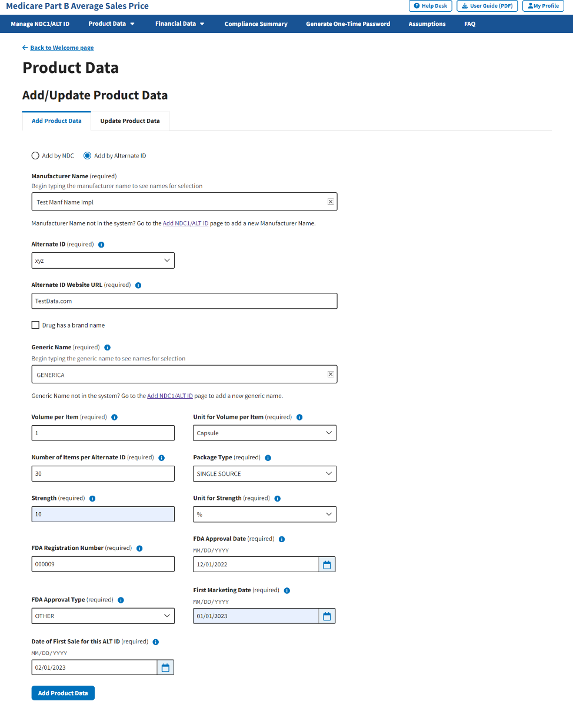Show info tooltip for Strength
This screenshot has width=573, height=728.
click(x=92, y=499)
